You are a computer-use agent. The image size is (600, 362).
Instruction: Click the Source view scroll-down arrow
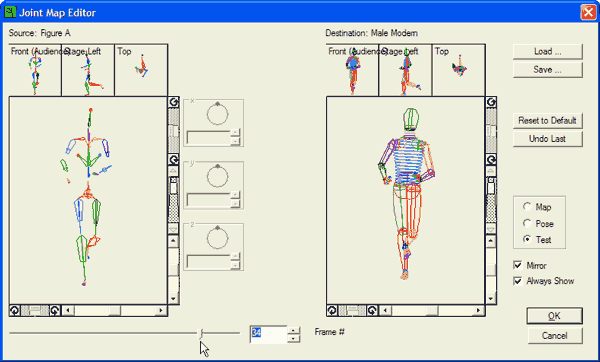coord(174,298)
